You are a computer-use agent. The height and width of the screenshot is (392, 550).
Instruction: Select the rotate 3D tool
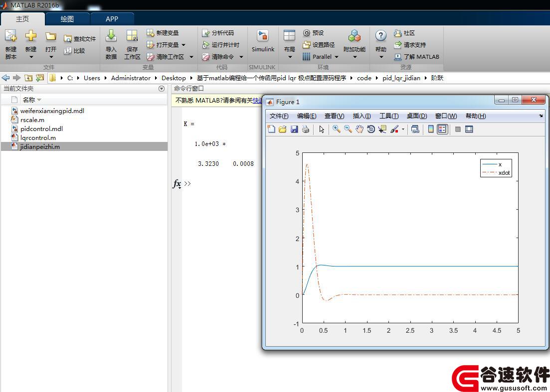[x=371, y=130]
